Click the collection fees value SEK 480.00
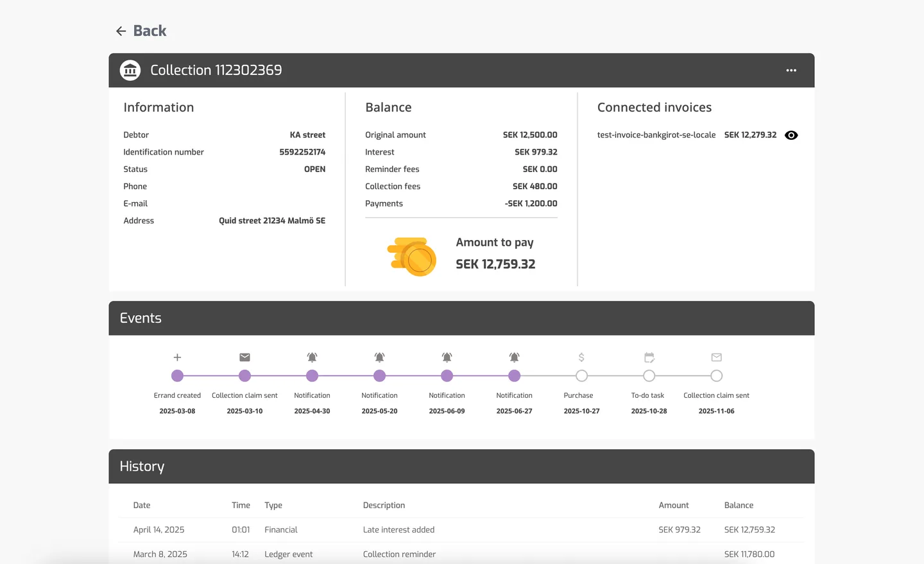924x564 pixels. point(535,186)
